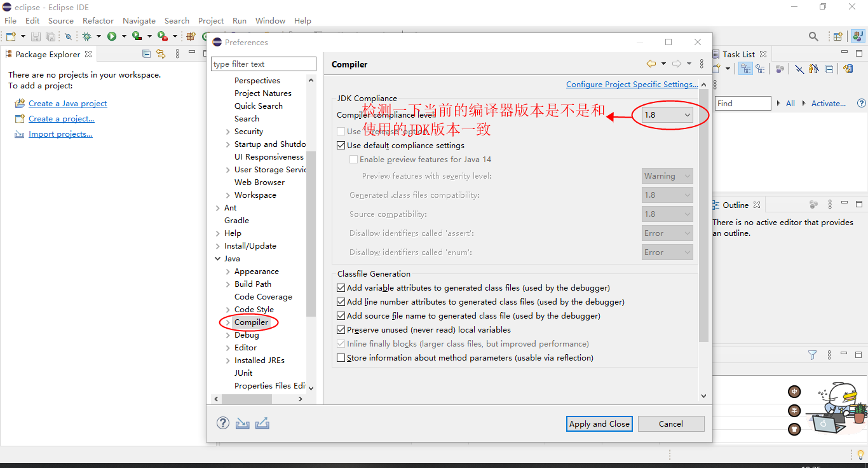Click the Debug bug icon in toolbar

click(x=86, y=36)
